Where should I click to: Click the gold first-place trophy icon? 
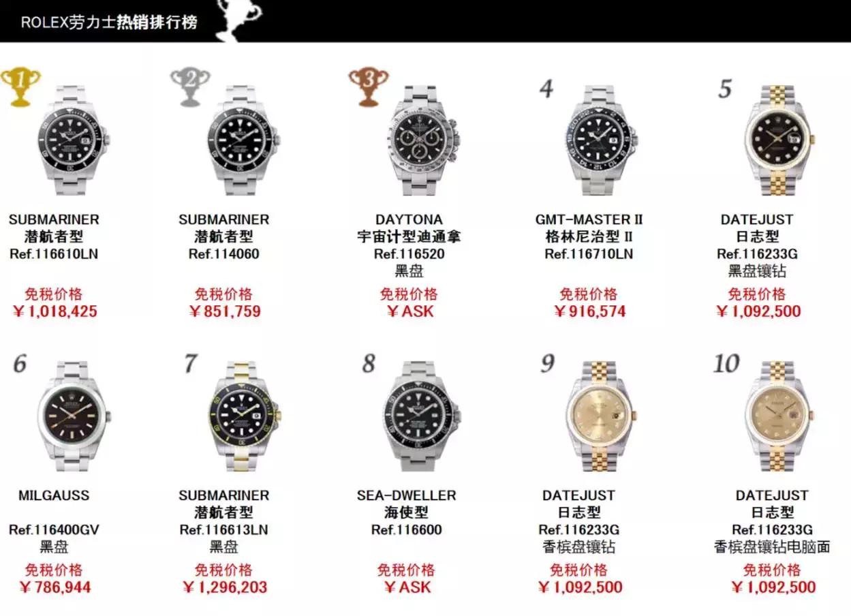tap(20, 86)
